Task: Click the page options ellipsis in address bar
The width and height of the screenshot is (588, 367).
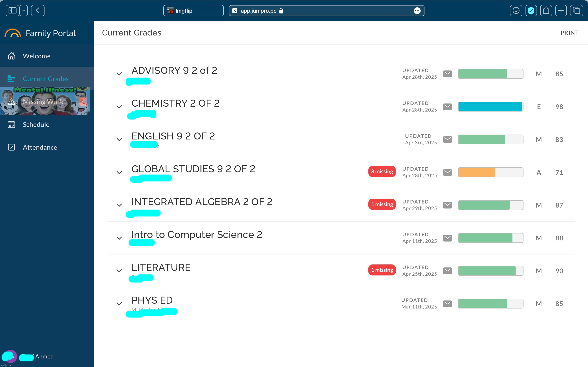Action: (417, 11)
